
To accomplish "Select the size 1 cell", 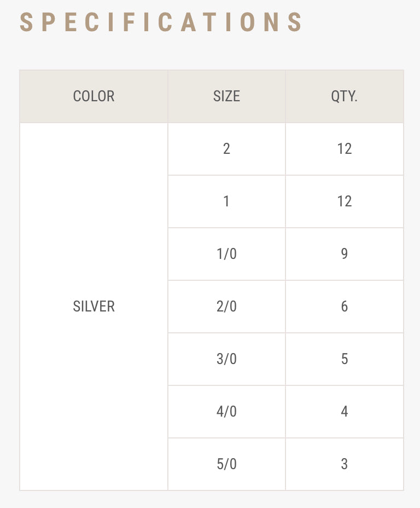I will tap(226, 201).
